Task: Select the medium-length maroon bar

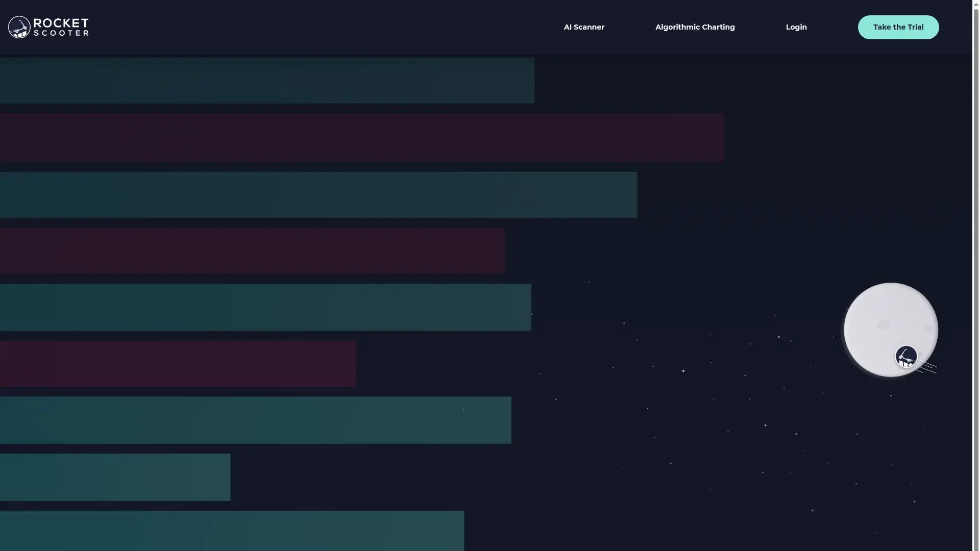Action: point(252,251)
